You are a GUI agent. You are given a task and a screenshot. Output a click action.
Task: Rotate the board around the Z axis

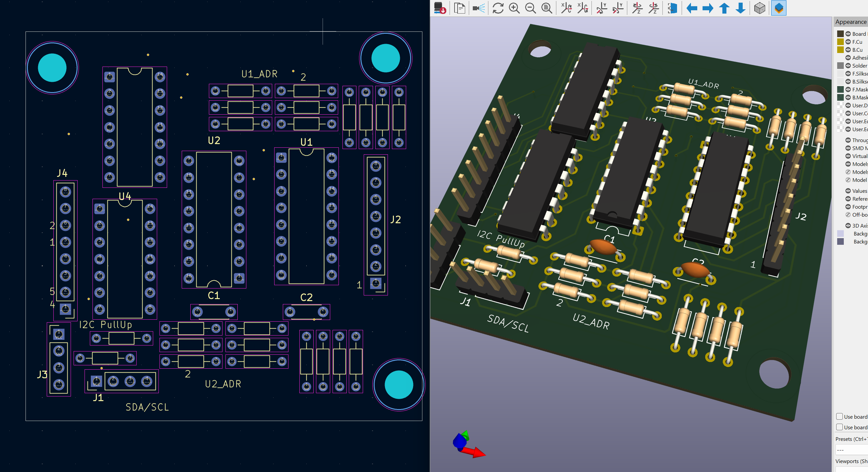click(x=637, y=8)
